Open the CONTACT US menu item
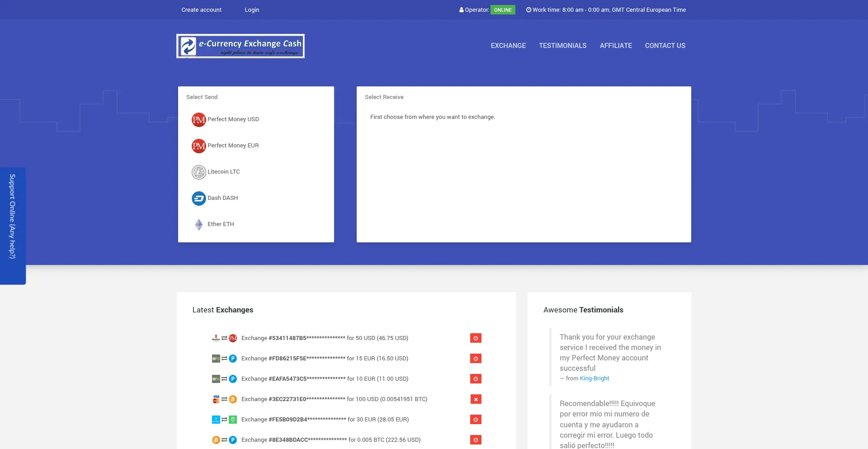This screenshot has height=449, width=868. [x=665, y=46]
